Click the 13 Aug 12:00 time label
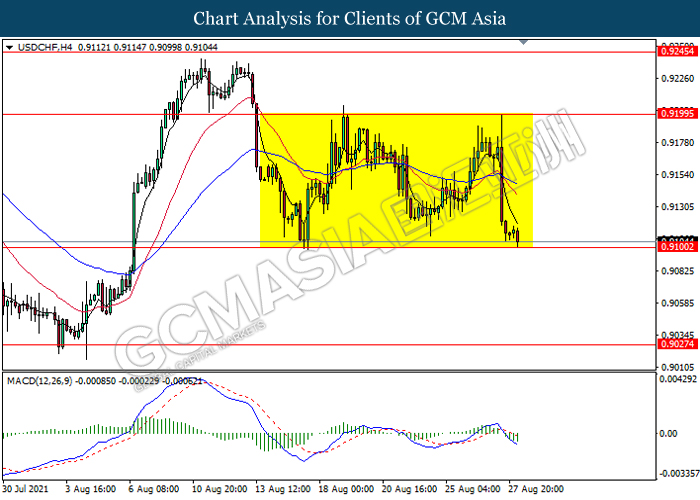The width and height of the screenshot is (700, 500). tap(283, 489)
